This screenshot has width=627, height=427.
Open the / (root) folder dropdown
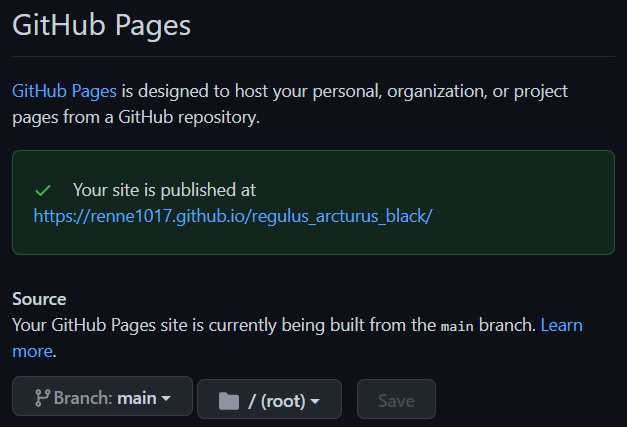(270, 399)
